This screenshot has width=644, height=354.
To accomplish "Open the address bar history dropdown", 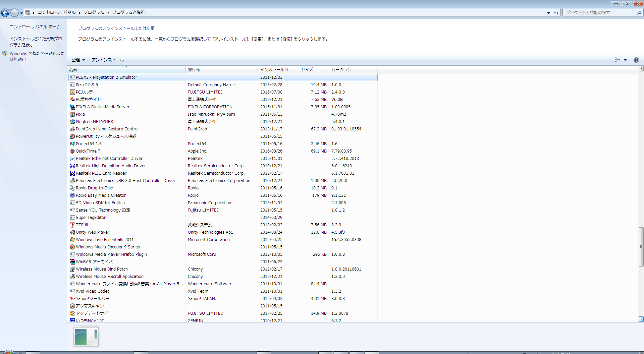I will (x=548, y=13).
